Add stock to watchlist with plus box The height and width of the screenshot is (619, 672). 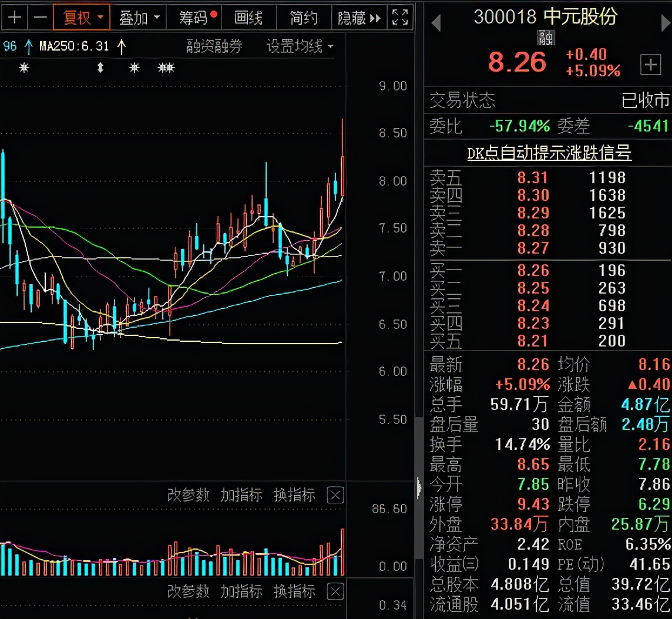coord(650,65)
